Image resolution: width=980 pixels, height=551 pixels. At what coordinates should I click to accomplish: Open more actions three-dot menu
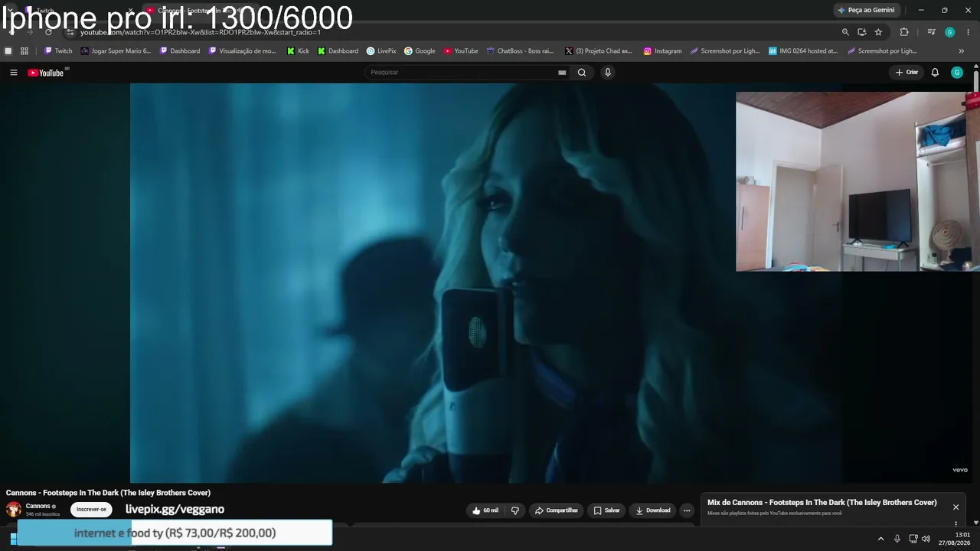click(687, 510)
